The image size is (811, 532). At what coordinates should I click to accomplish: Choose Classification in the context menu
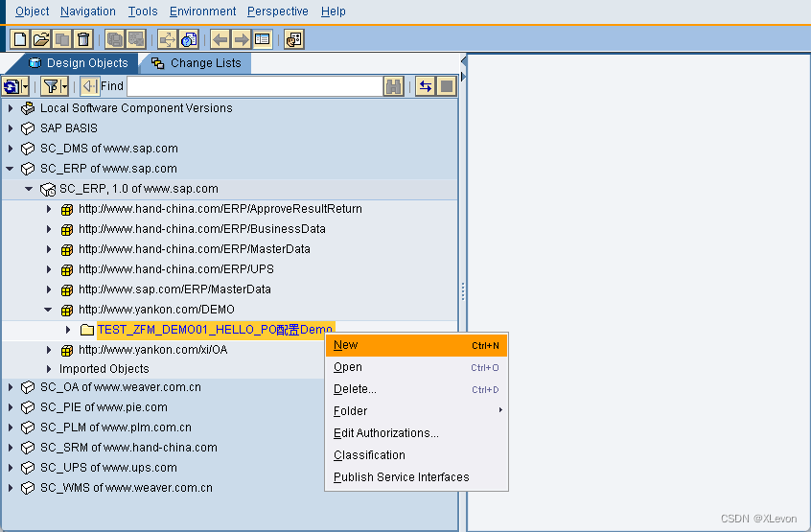click(416, 455)
